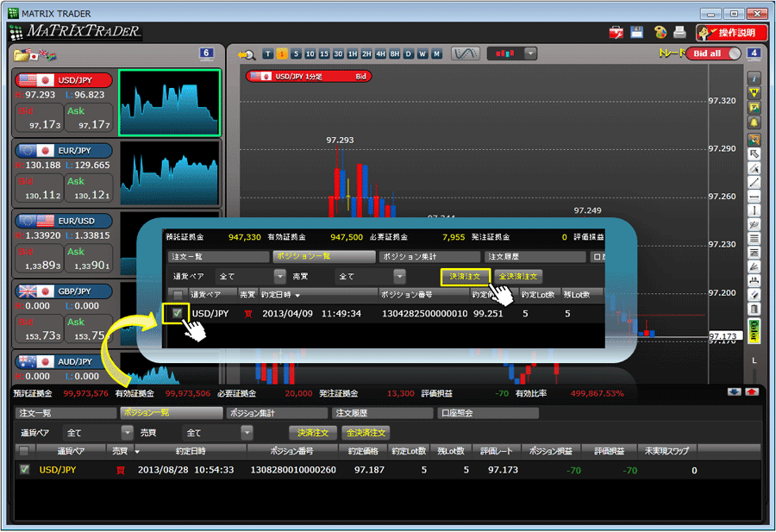This screenshot has height=532, width=776.
Task: Switch to the 口座照会 tab
Action: click(488, 413)
